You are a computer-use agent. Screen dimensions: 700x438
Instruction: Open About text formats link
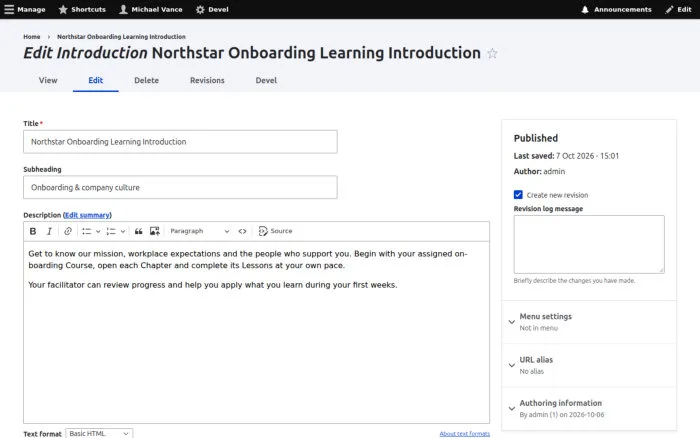(464, 434)
